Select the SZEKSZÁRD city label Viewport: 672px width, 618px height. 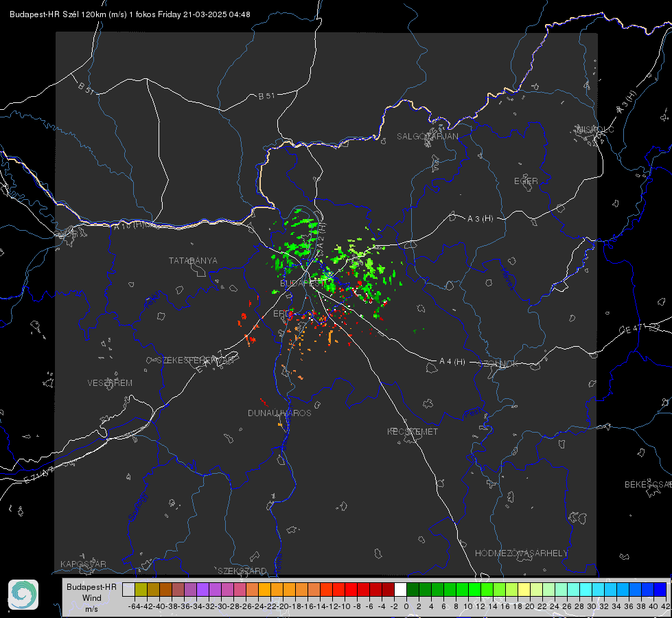[x=242, y=571]
